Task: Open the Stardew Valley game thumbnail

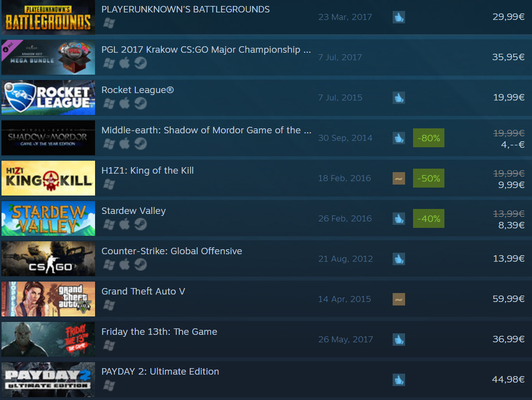Action: (x=48, y=218)
